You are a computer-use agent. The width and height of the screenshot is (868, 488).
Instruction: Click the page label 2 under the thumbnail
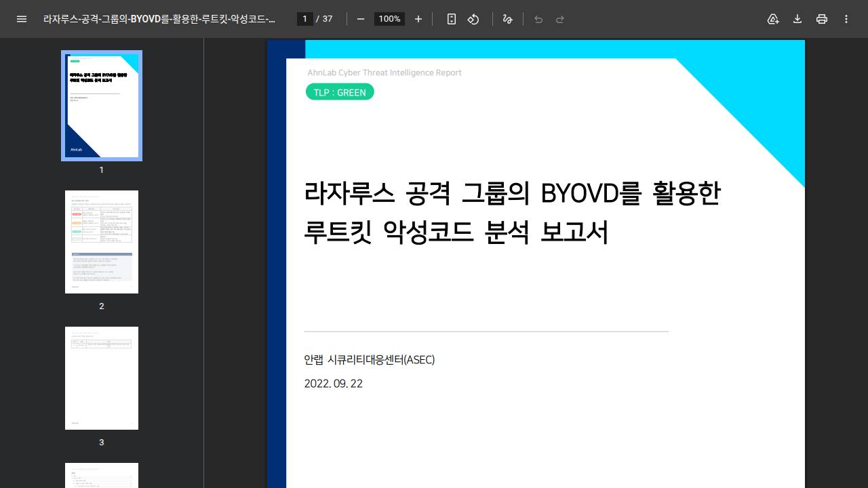pos(102,306)
